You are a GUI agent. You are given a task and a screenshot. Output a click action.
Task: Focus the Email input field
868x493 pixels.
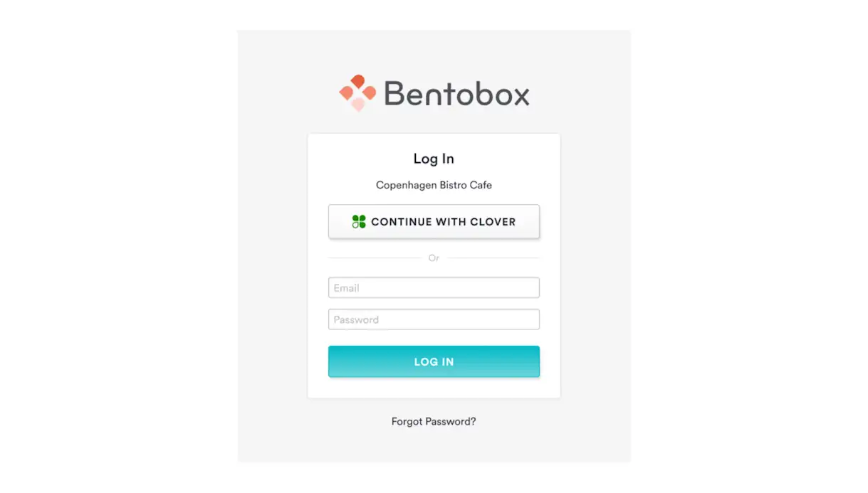coord(434,288)
